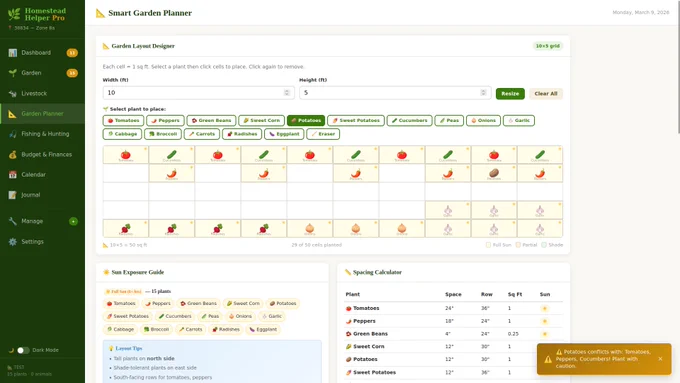680x383 pixels.
Task: Click the first radish cell in bottom row
Action: [x=126, y=229]
